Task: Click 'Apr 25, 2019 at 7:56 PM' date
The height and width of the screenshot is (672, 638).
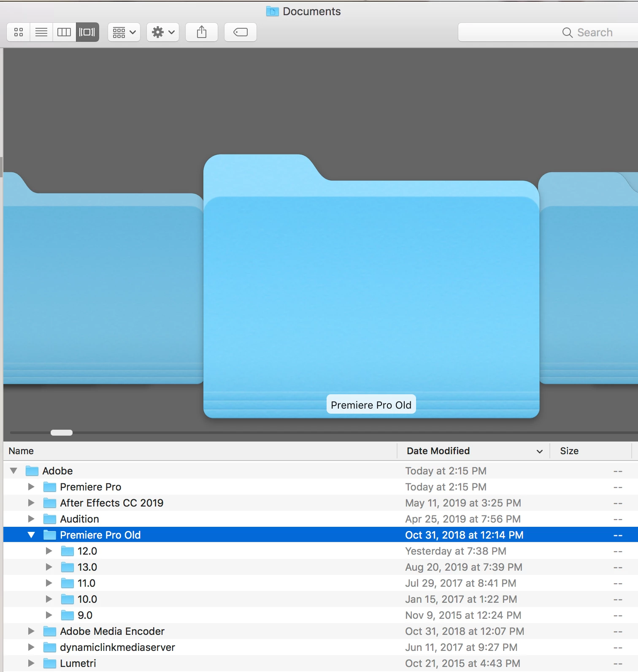Action: pyautogui.click(x=463, y=519)
